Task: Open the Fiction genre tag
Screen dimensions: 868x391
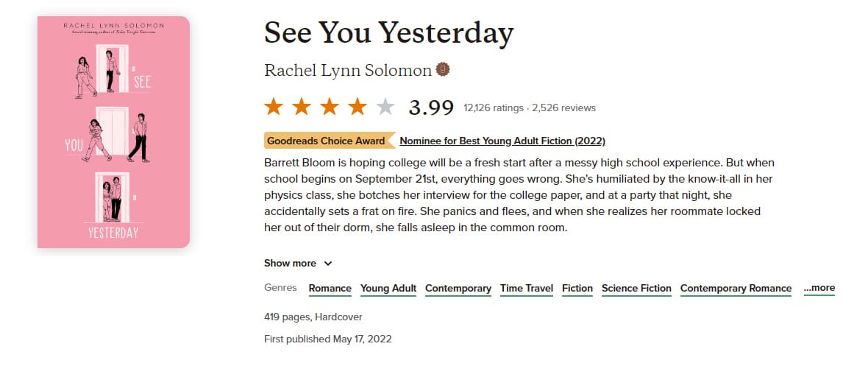Action: click(577, 288)
